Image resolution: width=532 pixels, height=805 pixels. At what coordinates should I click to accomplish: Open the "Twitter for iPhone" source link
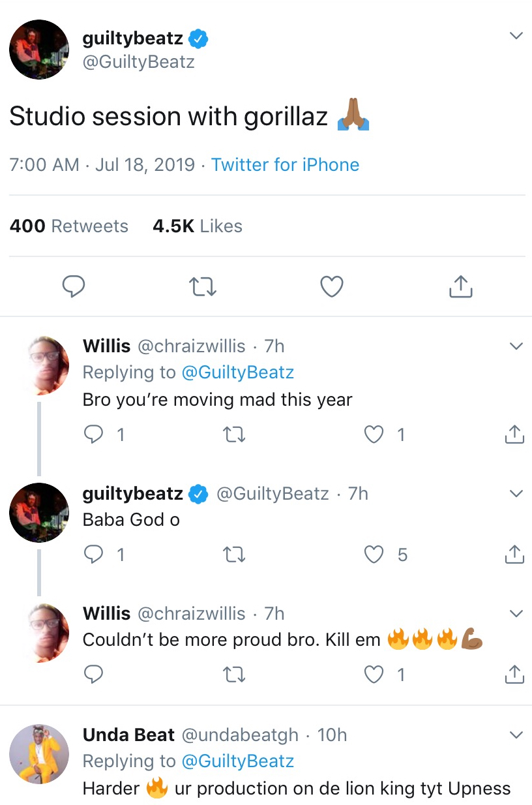pos(285,164)
